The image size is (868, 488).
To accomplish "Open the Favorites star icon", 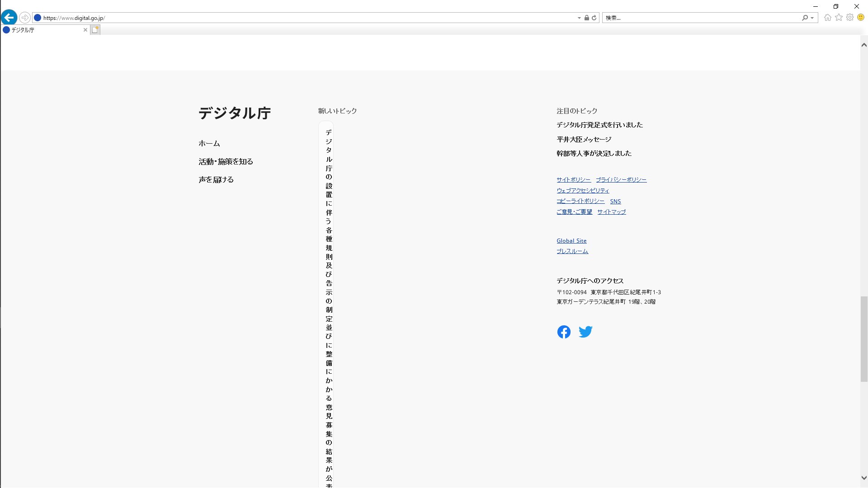I will pyautogui.click(x=839, y=18).
